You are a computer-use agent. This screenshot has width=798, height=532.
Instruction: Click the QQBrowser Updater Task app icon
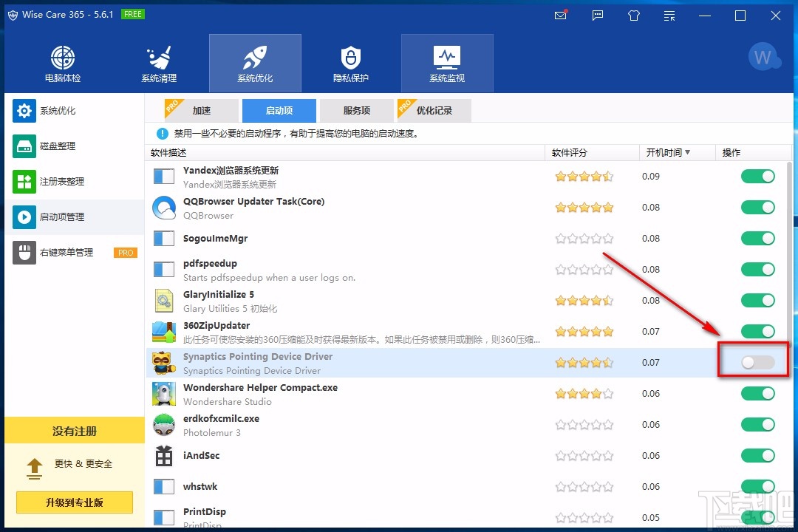coord(164,208)
